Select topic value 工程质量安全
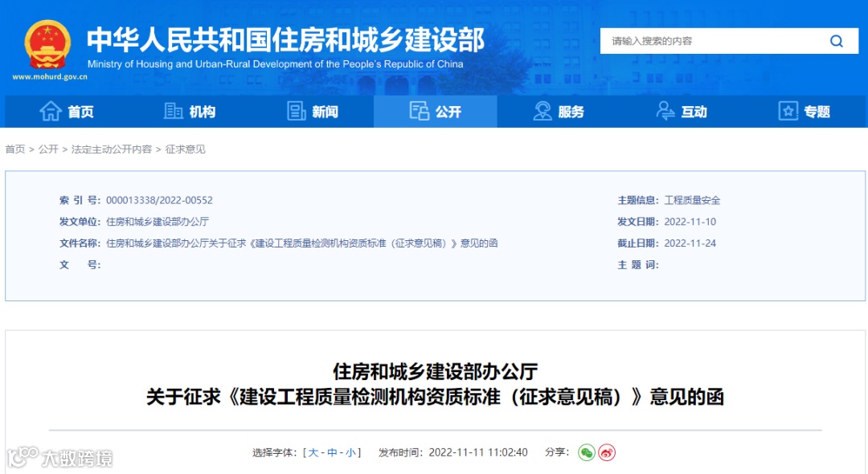Image resolution: width=868 pixels, height=474 pixels. [x=692, y=200]
